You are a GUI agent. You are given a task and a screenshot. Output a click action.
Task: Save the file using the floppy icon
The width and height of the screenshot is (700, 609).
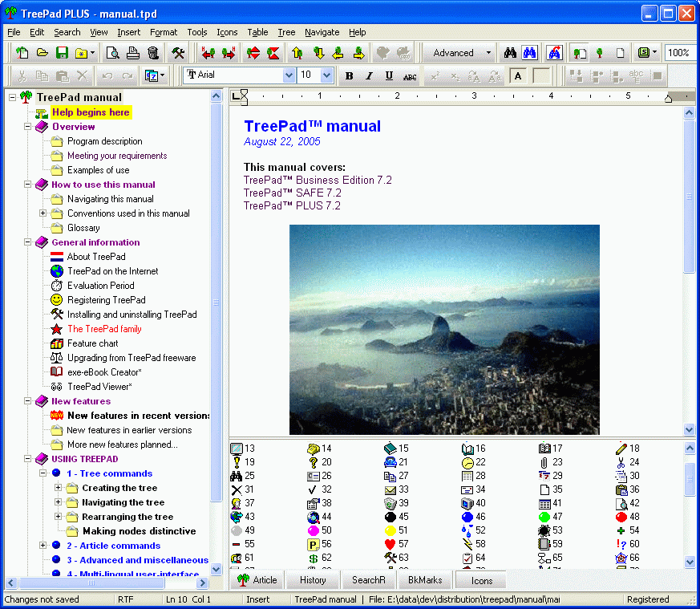pyautogui.click(x=62, y=53)
